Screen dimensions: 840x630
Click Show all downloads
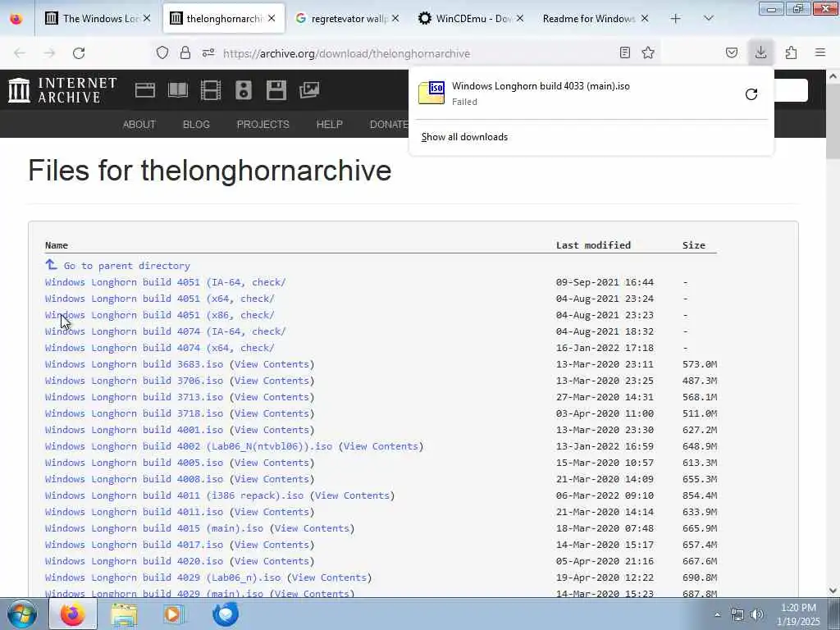[464, 137]
